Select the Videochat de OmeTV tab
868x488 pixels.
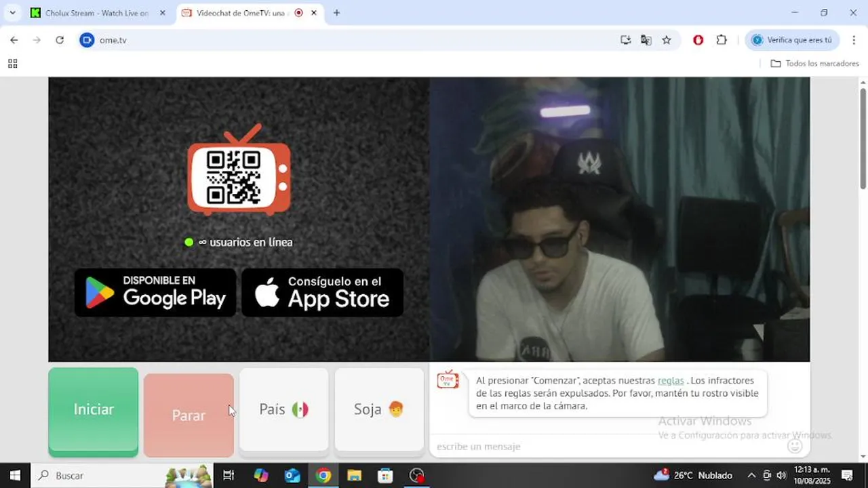tap(243, 13)
